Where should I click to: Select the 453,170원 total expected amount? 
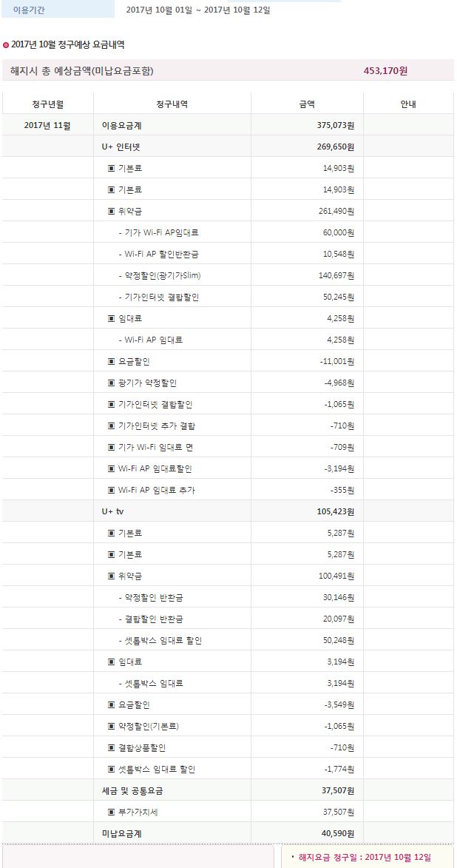coord(385,71)
